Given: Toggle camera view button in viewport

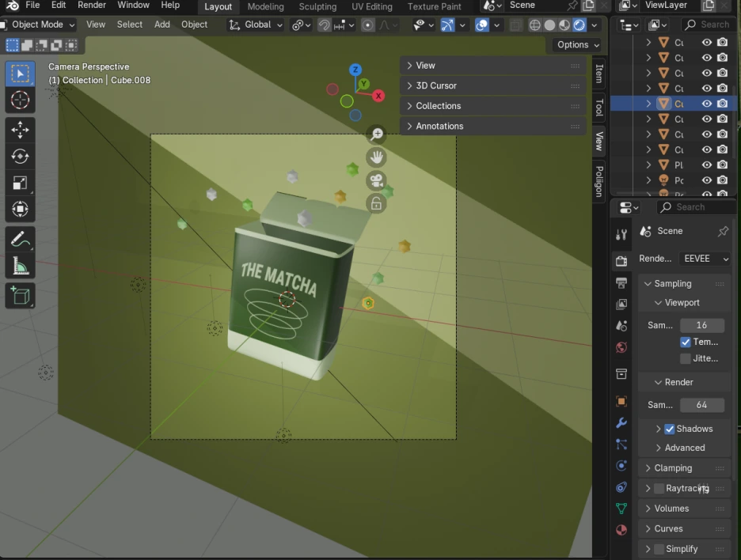Looking at the screenshot, I should click(x=376, y=181).
